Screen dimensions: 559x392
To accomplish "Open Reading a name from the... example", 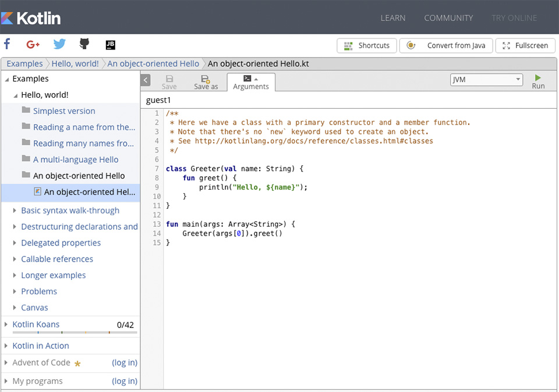I will tap(84, 127).
